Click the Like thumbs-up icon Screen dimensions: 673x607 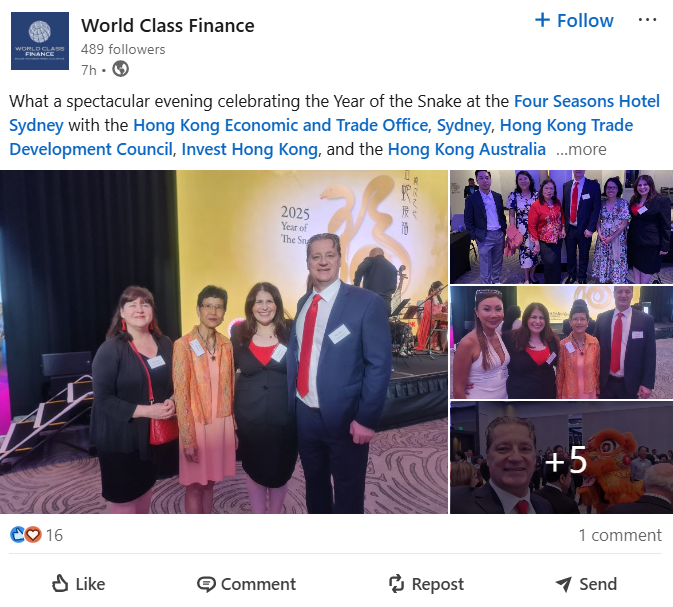60,584
